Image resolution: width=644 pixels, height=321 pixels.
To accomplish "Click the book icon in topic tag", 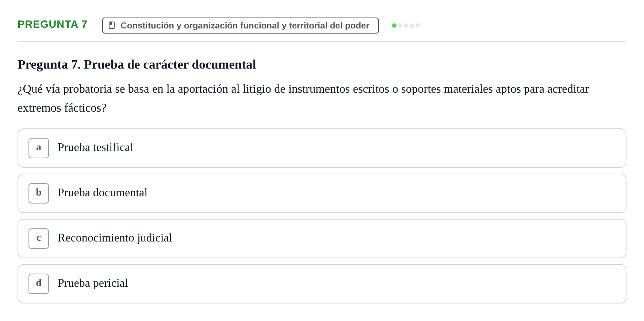I will click(x=112, y=25).
